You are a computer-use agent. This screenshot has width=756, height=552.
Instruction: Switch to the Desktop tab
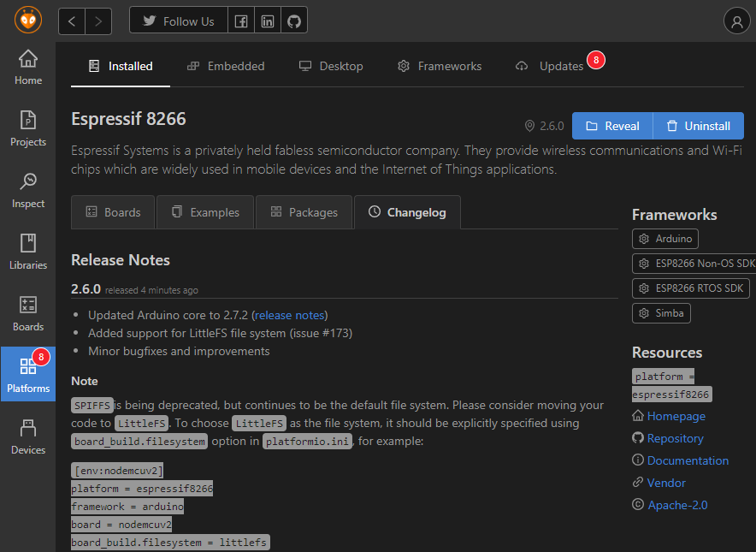(331, 66)
